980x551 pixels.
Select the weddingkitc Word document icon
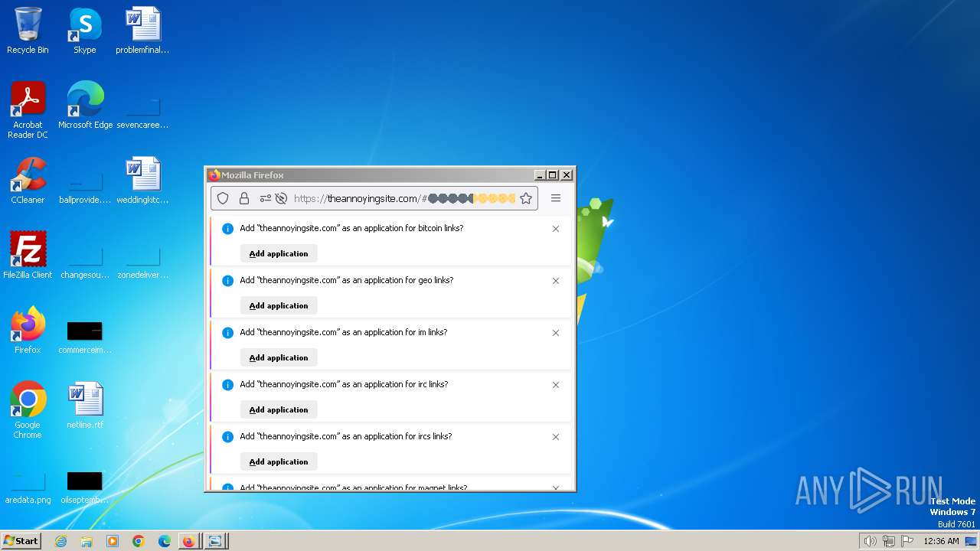point(142,181)
